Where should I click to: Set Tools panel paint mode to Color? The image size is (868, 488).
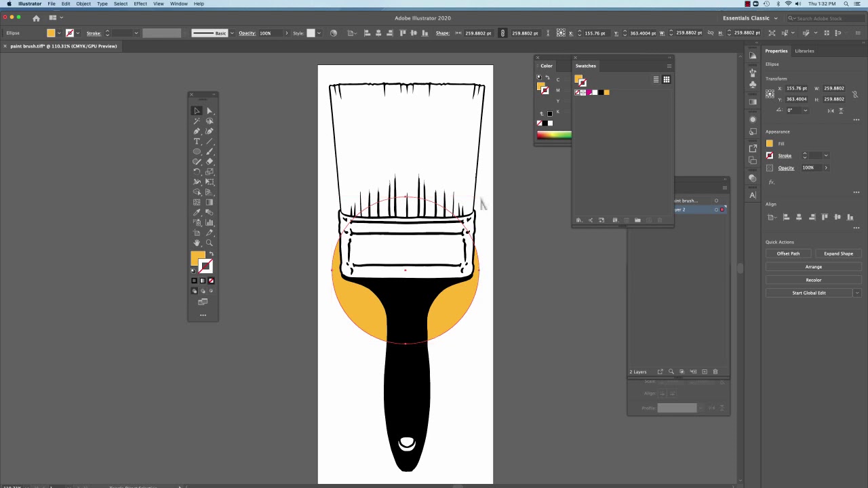[194, 281]
